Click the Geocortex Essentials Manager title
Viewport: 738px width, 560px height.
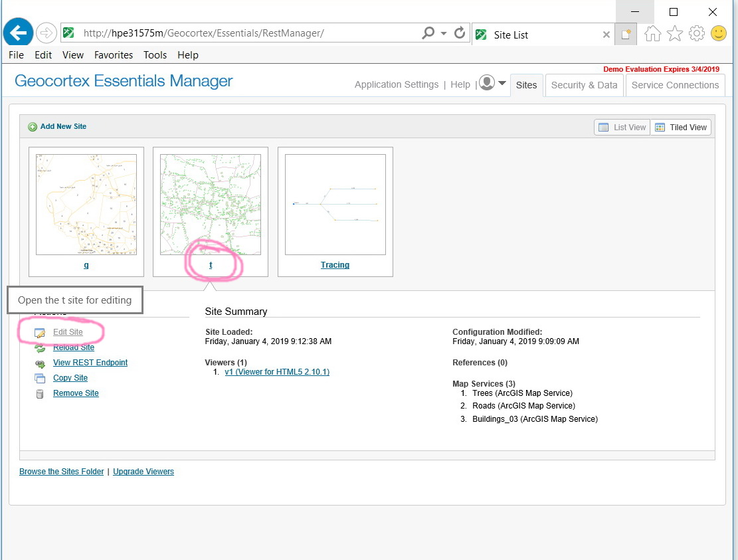tap(124, 81)
